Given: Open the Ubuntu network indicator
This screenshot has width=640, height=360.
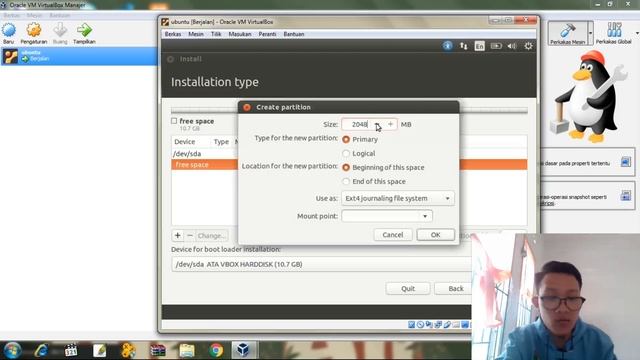Looking at the screenshot, I should pyautogui.click(x=463, y=46).
